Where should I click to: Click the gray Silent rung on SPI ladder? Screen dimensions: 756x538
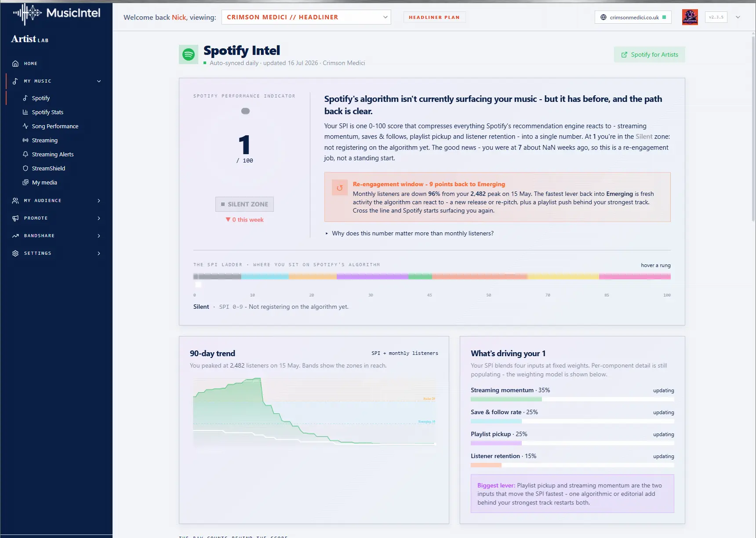coord(217,277)
